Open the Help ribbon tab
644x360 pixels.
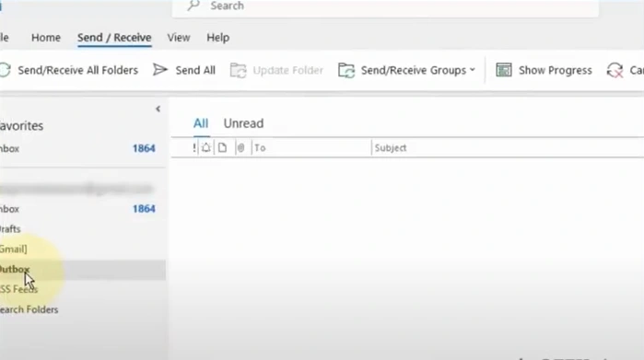pyautogui.click(x=218, y=38)
